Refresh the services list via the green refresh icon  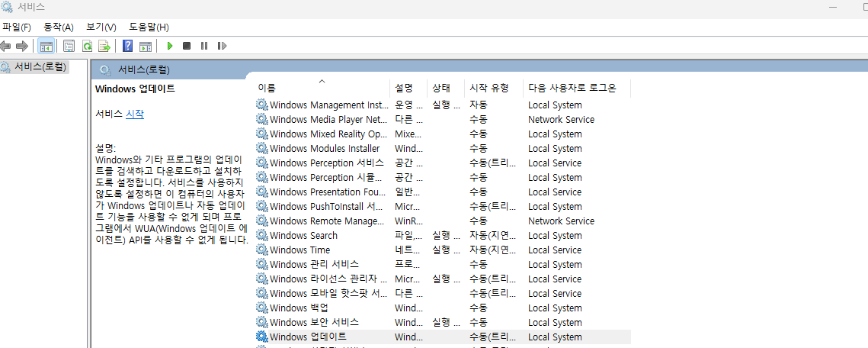(87, 46)
